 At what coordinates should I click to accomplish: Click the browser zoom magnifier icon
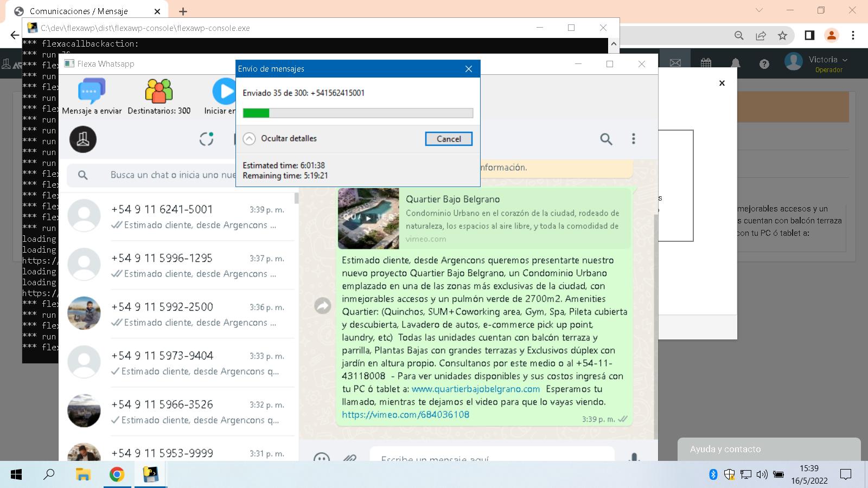tap(739, 35)
